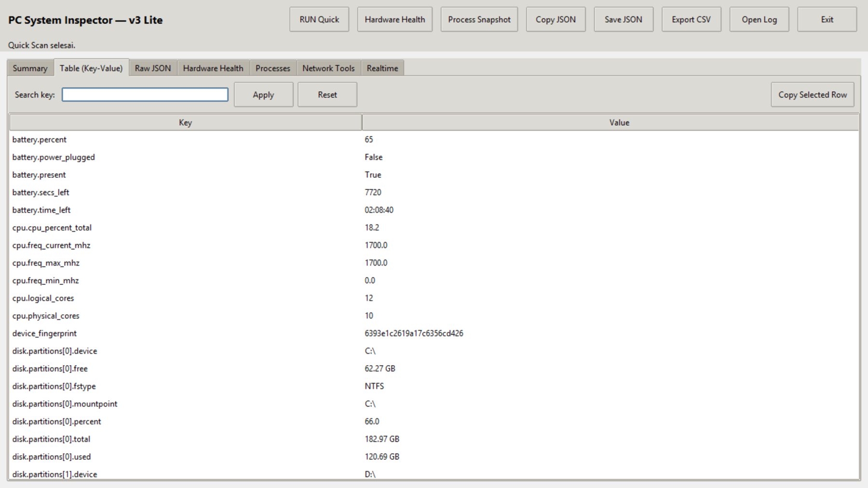View the Realtime tab
This screenshot has width=868, height=488.
click(382, 68)
